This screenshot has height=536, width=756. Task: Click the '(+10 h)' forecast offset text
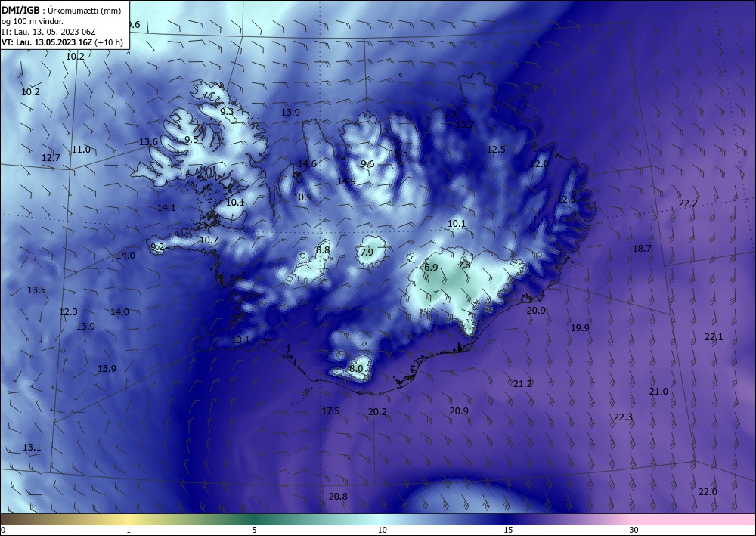point(110,42)
